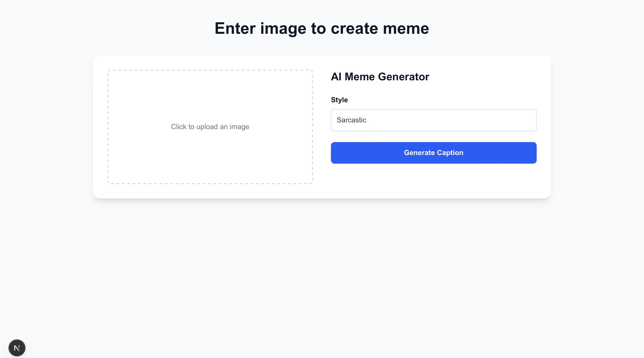Click the circular N logo icon
The width and height of the screenshot is (644, 358).
click(x=17, y=348)
